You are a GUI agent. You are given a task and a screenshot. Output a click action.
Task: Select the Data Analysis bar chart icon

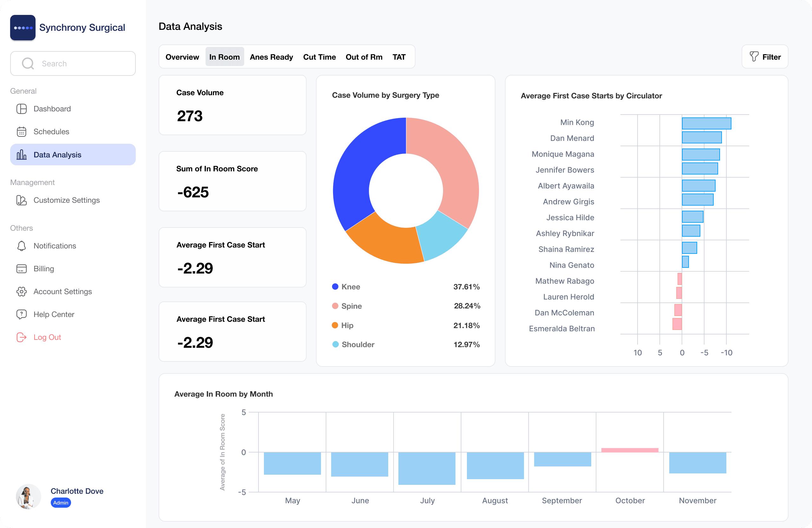click(x=22, y=154)
